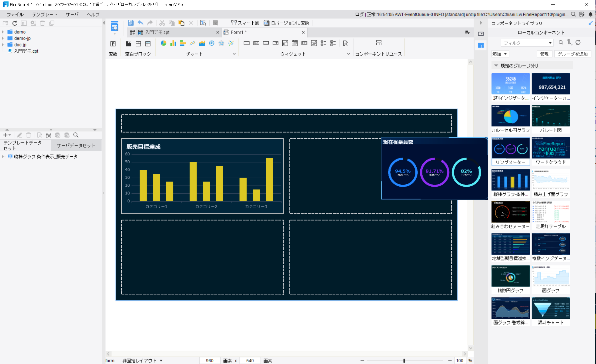Open the 追加 dropdown in the component library

[x=500, y=54]
